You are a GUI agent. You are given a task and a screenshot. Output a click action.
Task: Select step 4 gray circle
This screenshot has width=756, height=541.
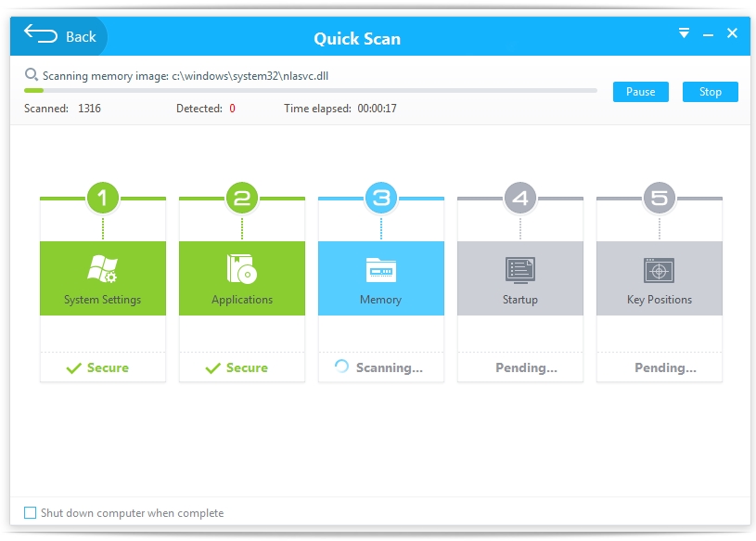coord(520,198)
